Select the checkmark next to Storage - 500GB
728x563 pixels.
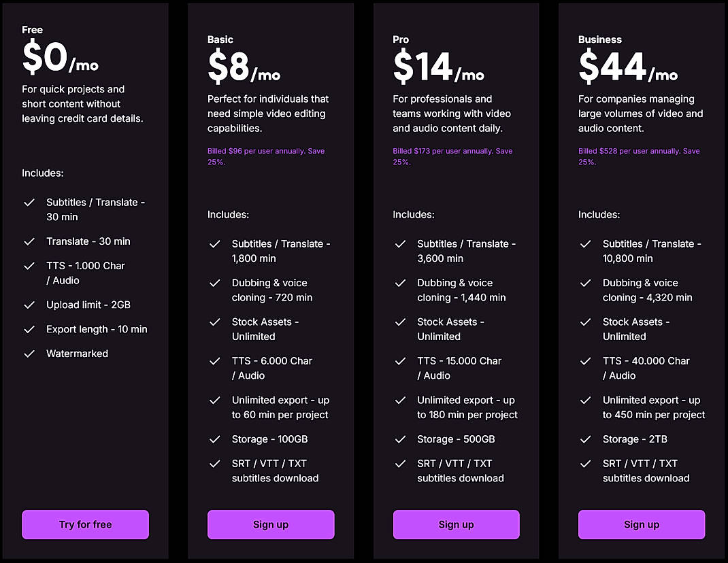pyautogui.click(x=401, y=439)
